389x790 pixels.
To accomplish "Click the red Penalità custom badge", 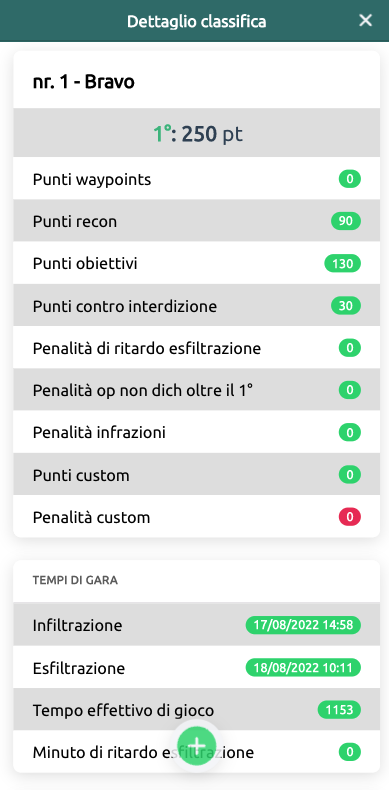I will 350,517.
